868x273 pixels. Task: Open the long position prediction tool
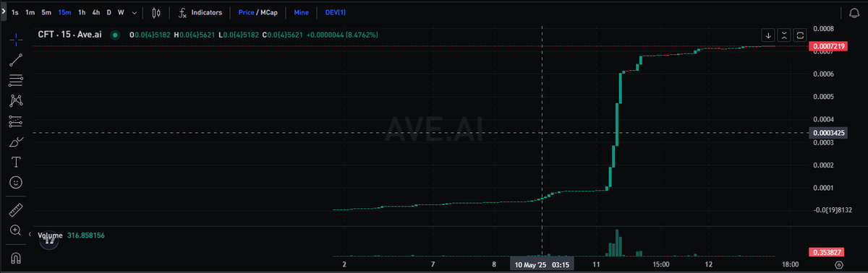point(16,121)
